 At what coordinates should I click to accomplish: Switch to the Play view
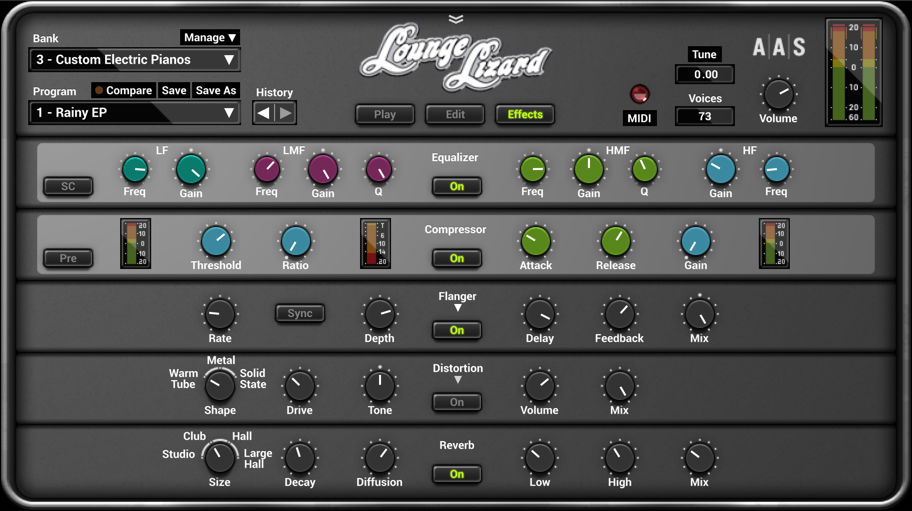point(385,115)
